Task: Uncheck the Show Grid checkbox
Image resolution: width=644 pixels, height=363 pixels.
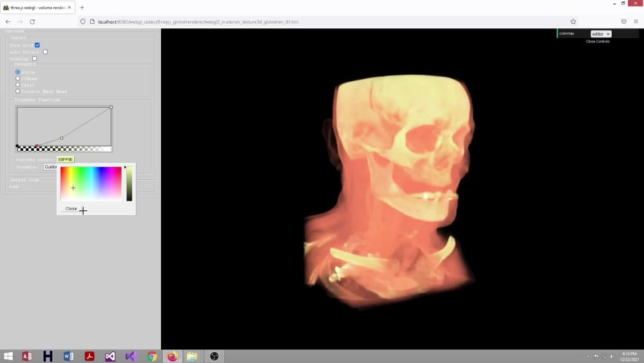Action: click(x=37, y=44)
